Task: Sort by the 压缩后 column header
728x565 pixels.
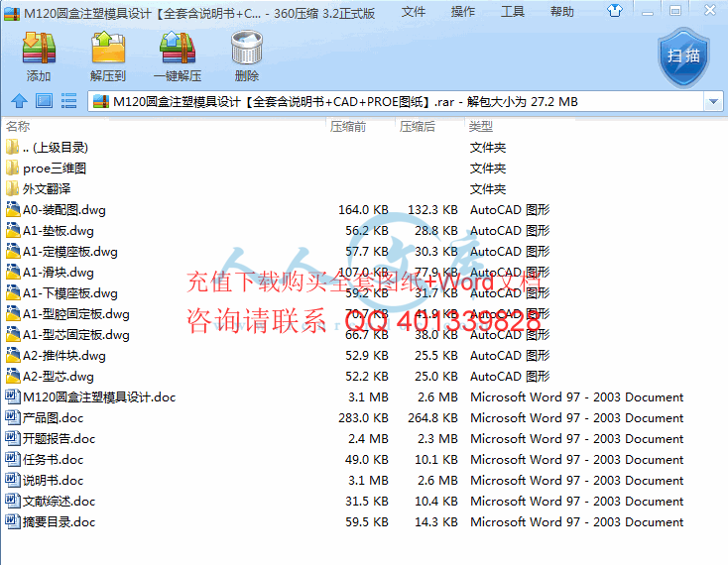Action: [x=417, y=126]
